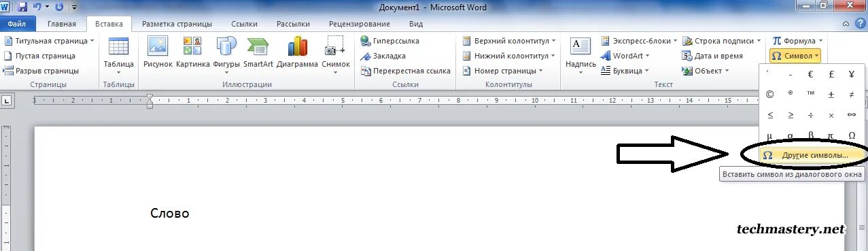Insert the trademark ™ symbol
The image size is (868, 251).
tap(810, 95)
